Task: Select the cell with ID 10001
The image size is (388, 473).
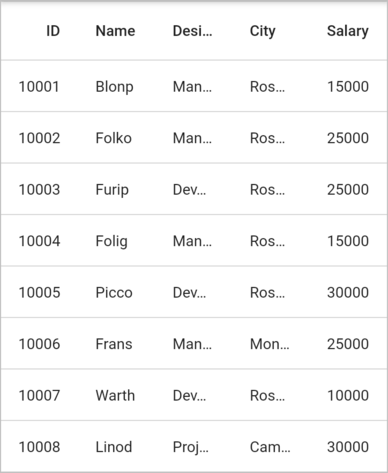Action: coord(39,86)
